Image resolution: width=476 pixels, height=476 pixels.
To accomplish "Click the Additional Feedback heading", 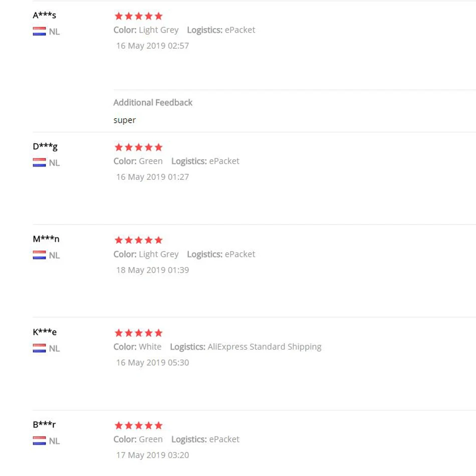I will click(153, 103).
